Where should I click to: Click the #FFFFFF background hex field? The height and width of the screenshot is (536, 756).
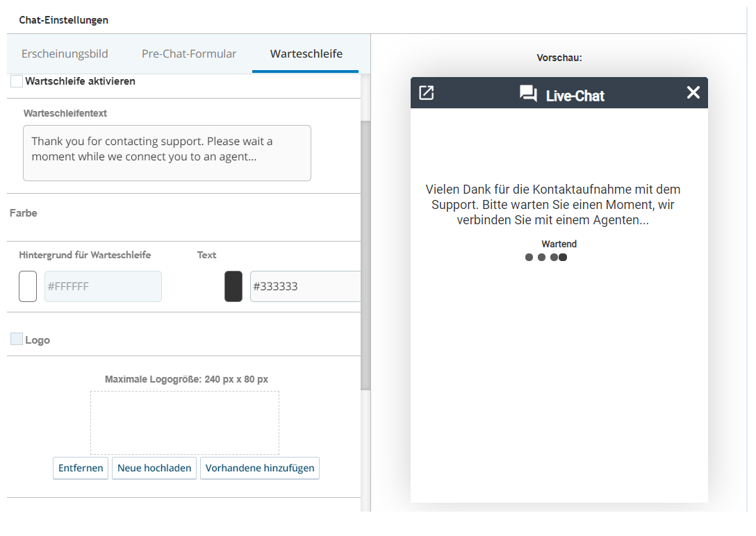coord(103,287)
